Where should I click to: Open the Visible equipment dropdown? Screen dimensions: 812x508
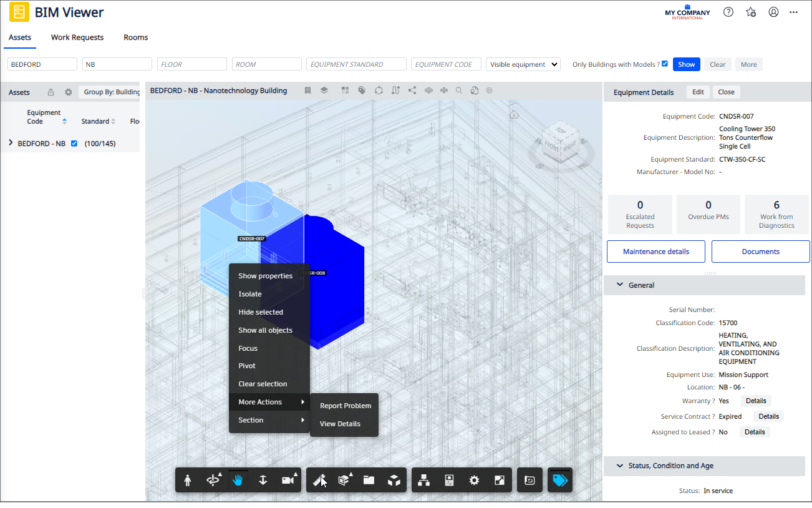tap(524, 64)
